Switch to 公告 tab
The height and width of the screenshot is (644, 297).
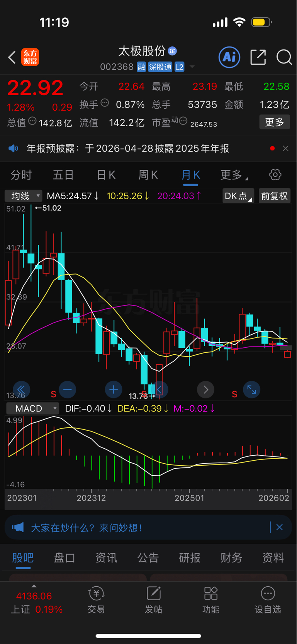tap(148, 558)
